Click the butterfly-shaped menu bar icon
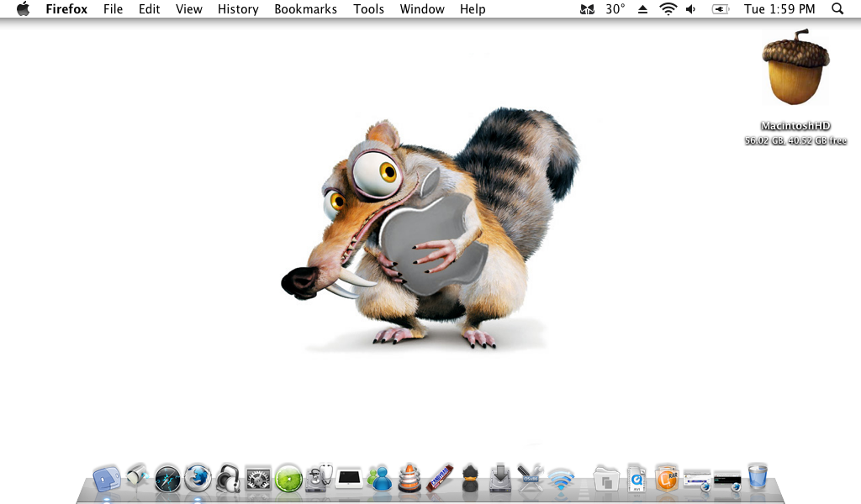The width and height of the screenshot is (861, 504). pos(587,8)
